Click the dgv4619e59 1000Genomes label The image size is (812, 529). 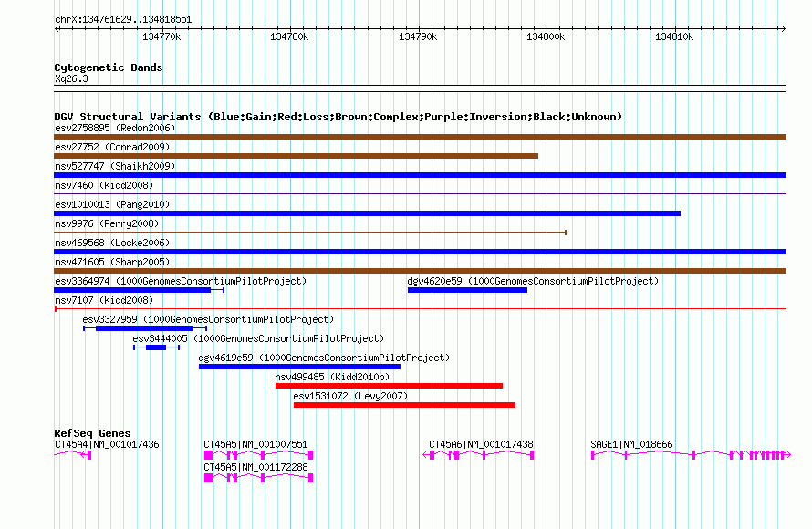coord(324,358)
